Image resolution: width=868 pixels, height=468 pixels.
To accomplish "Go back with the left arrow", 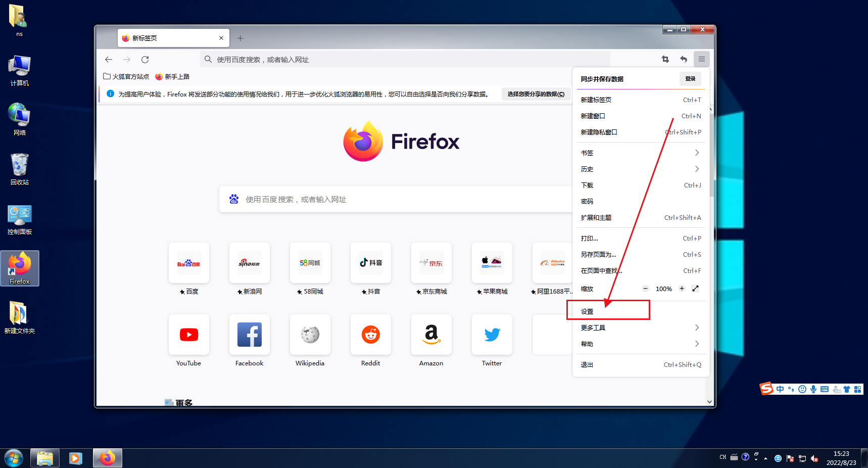I will tap(109, 60).
